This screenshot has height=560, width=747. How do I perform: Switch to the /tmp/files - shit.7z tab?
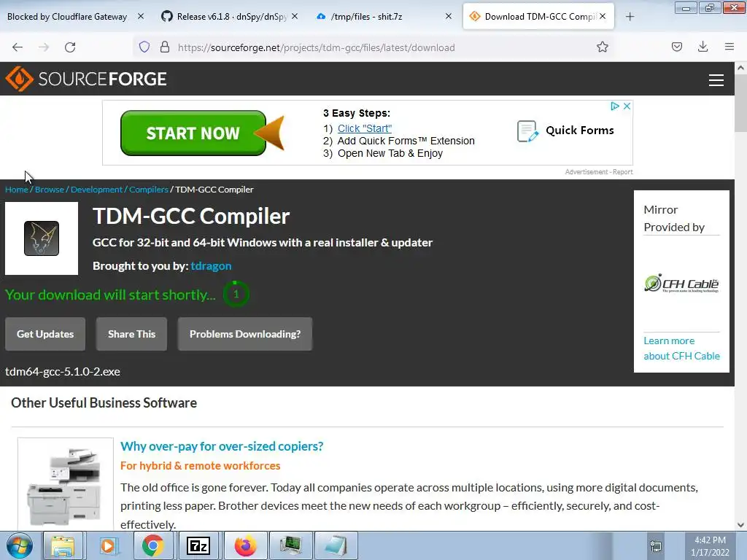pyautogui.click(x=366, y=17)
